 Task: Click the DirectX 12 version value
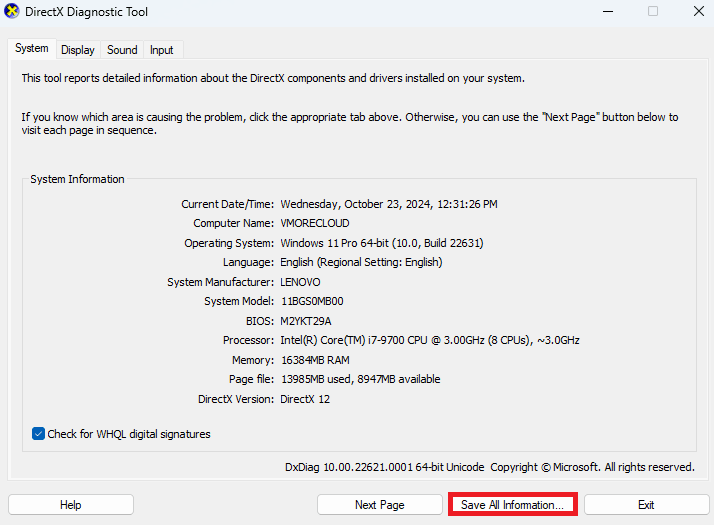point(305,399)
